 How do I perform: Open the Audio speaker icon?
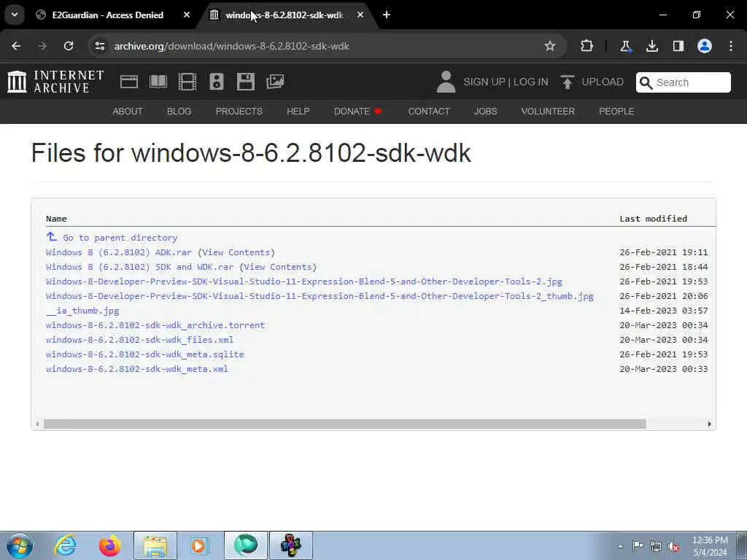point(217,82)
